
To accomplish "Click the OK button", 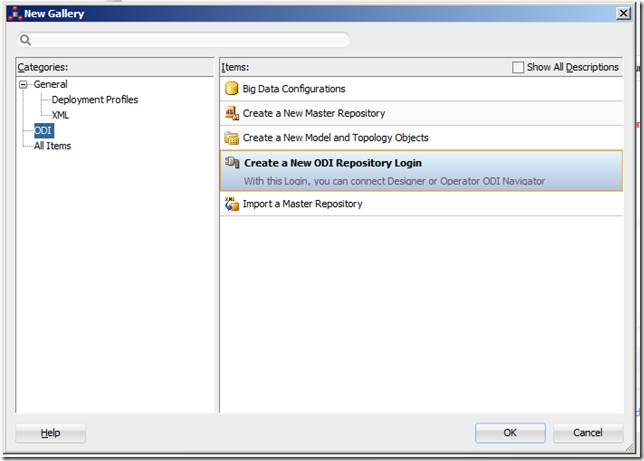I will (x=510, y=433).
